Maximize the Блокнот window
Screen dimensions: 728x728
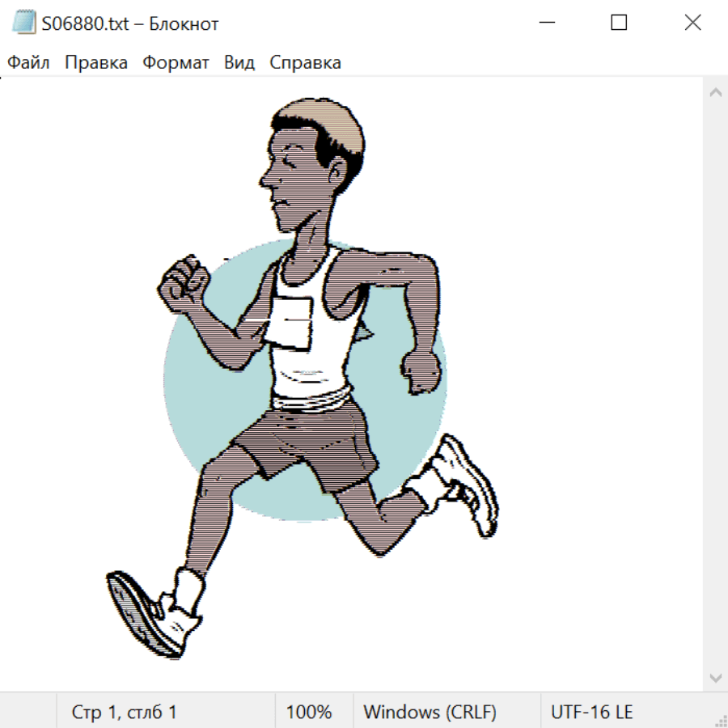pyautogui.click(x=619, y=23)
